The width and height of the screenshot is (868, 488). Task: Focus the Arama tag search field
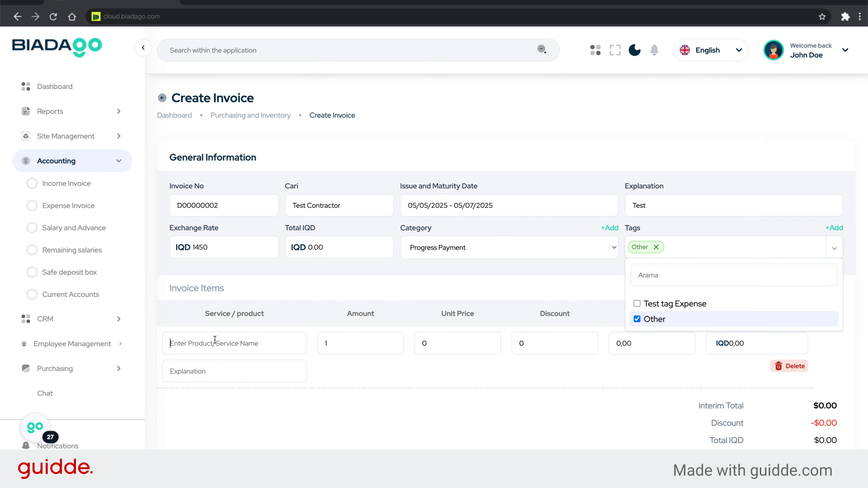(733, 275)
